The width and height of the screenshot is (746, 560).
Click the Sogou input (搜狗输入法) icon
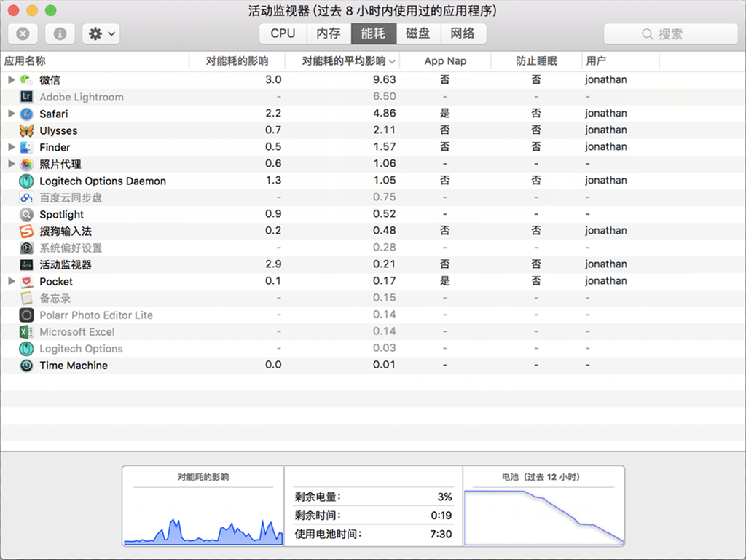pos(26,231)
